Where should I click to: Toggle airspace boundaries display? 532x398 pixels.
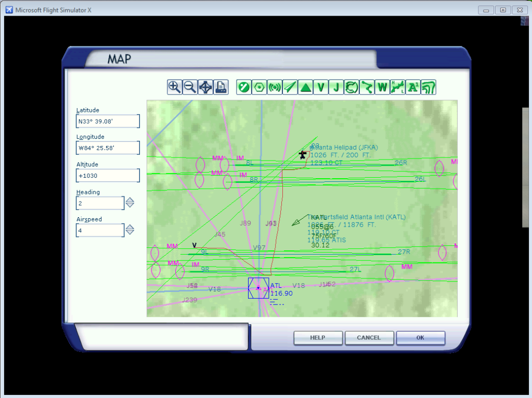(352, 87)
